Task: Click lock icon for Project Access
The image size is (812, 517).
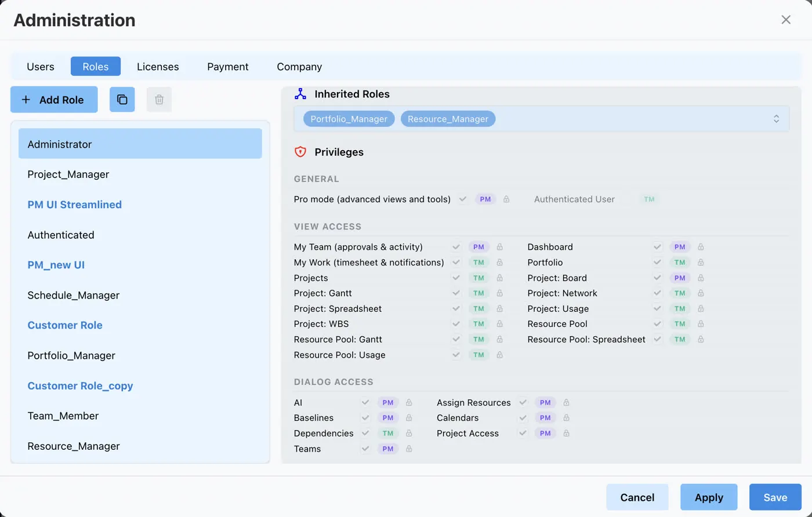Action: point(567,434)
